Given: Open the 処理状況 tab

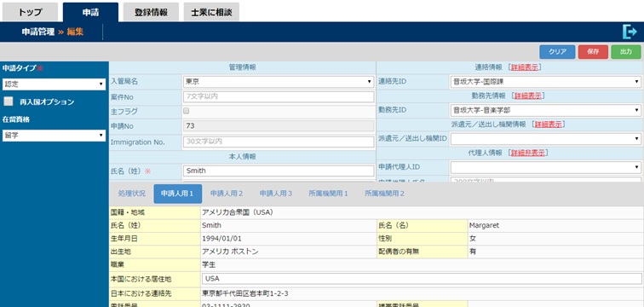Looking at the screenshot, I should (x=131, y=194).
